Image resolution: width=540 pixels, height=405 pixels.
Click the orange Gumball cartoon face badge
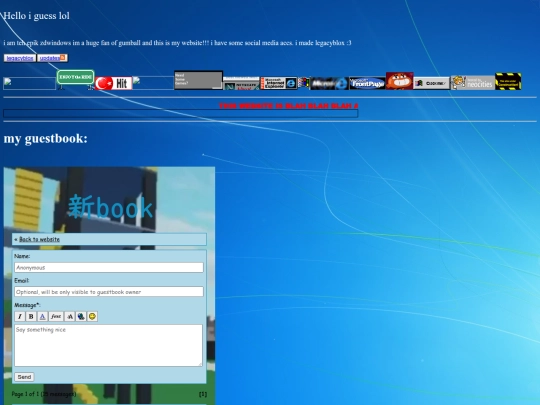pyautogui.click(x=399, y=81)
